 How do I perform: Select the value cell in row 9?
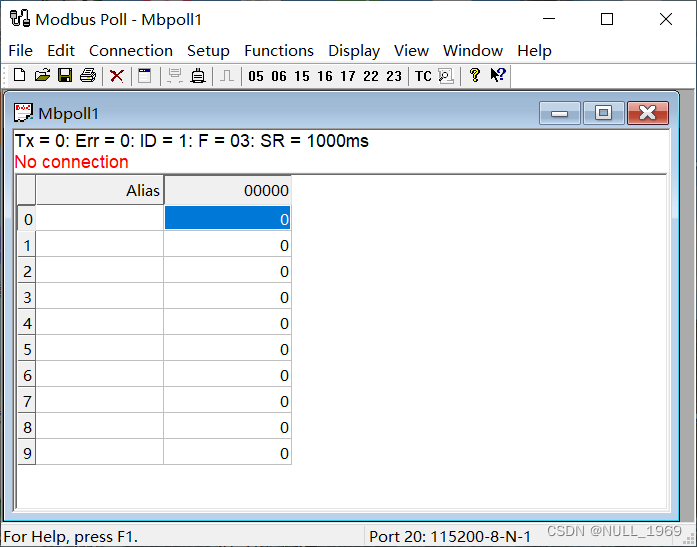[227, 452]
